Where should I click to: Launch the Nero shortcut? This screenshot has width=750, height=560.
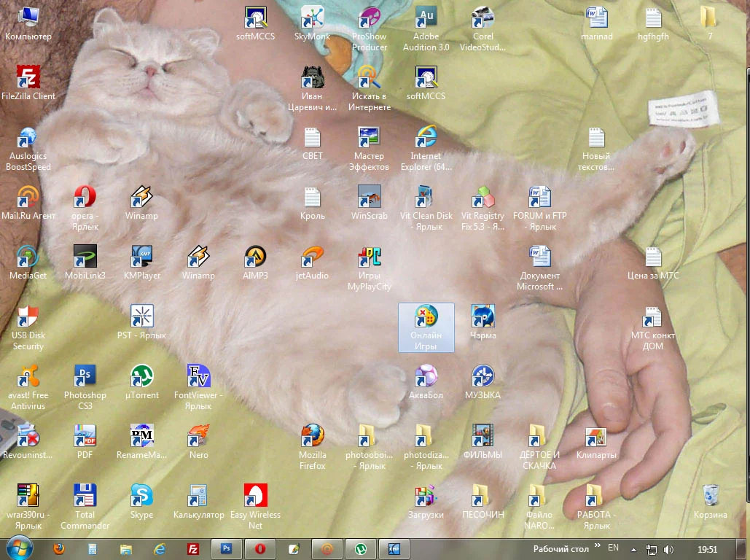(198, 443)
